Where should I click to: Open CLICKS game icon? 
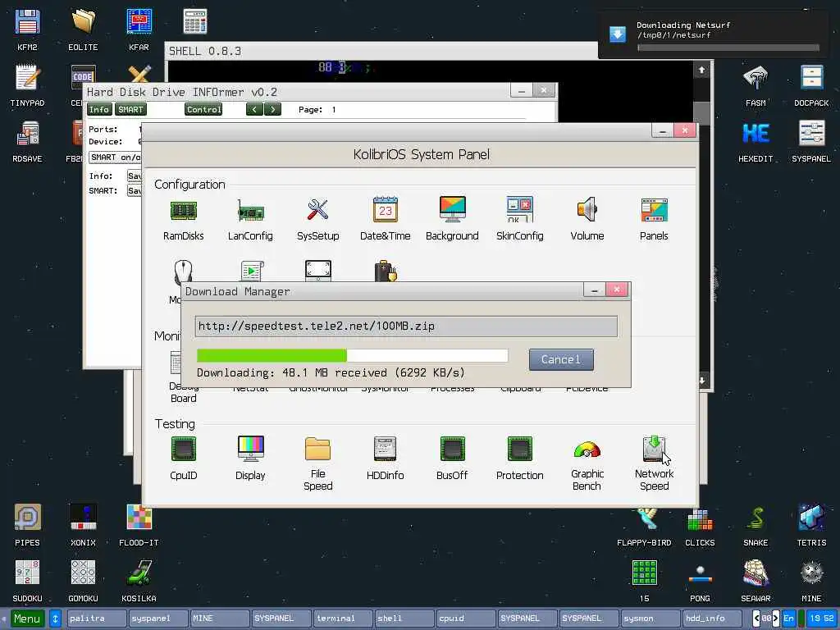701,519
